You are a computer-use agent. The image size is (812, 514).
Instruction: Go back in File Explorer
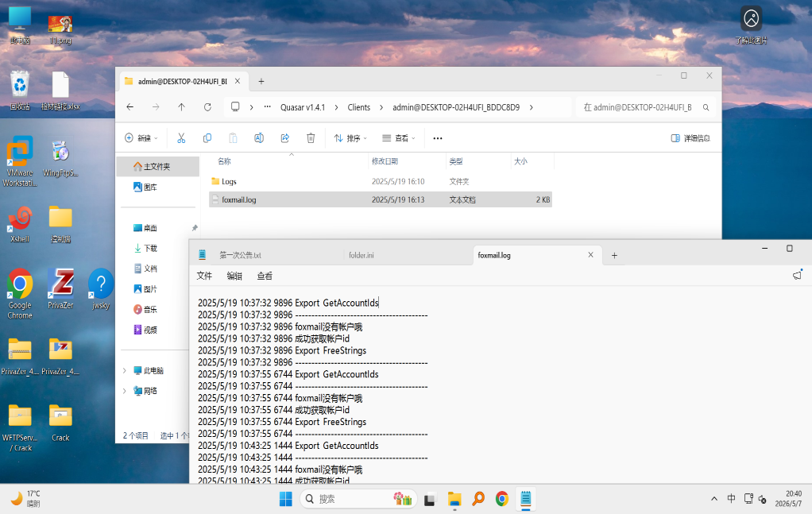coord(130,107)
